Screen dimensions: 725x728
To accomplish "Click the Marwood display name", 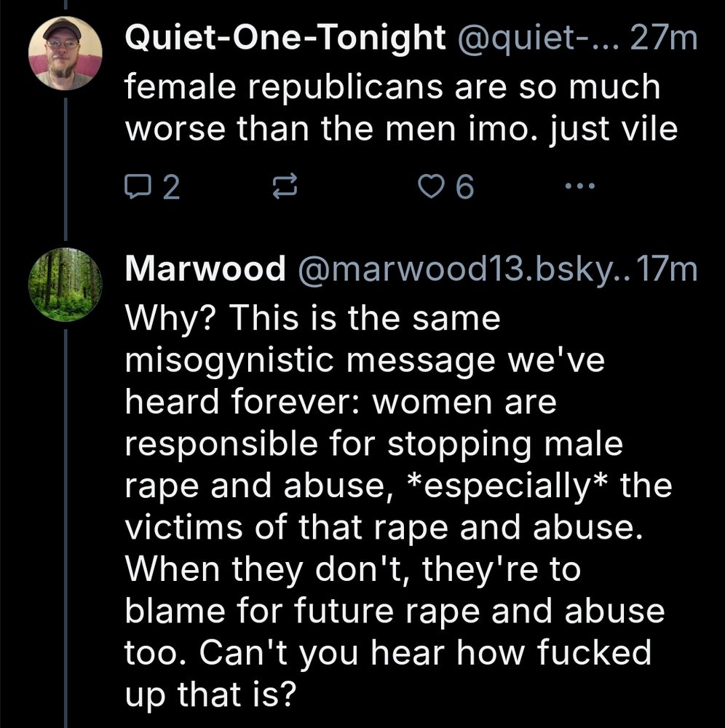I will (205, 270).
